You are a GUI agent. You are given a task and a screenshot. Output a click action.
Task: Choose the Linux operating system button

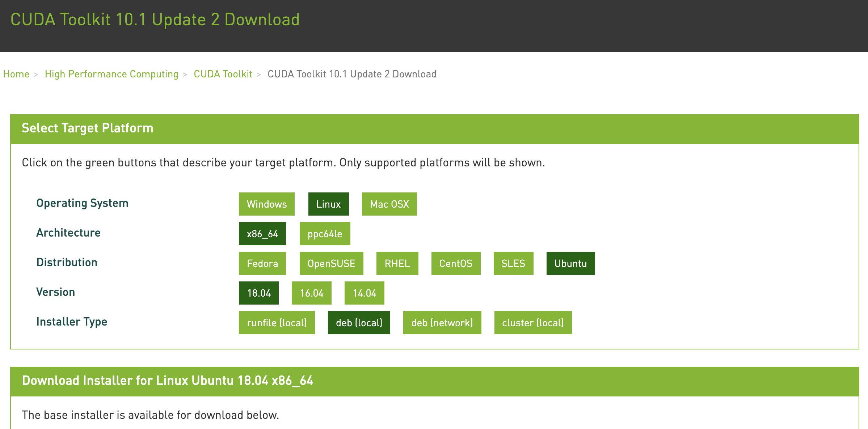(x=328, y=204)
